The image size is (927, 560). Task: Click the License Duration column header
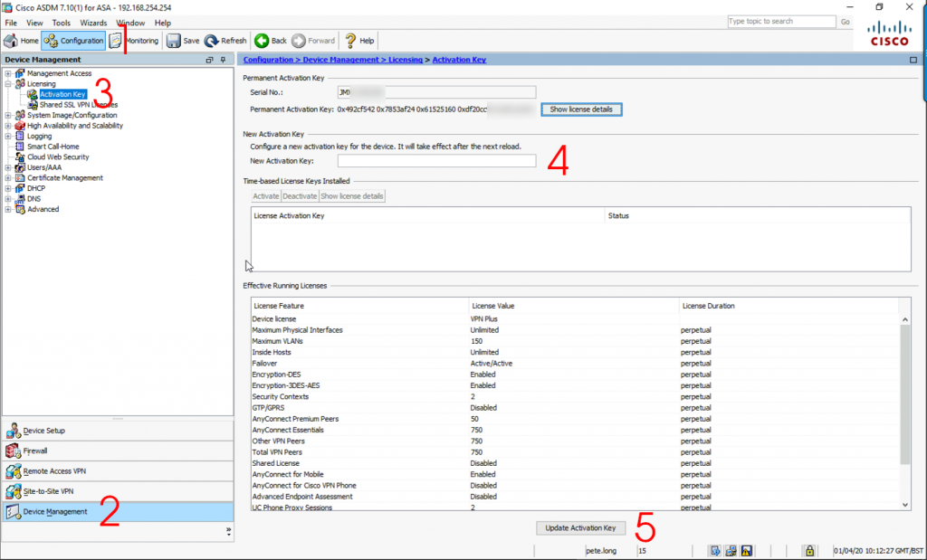(788, 306)
